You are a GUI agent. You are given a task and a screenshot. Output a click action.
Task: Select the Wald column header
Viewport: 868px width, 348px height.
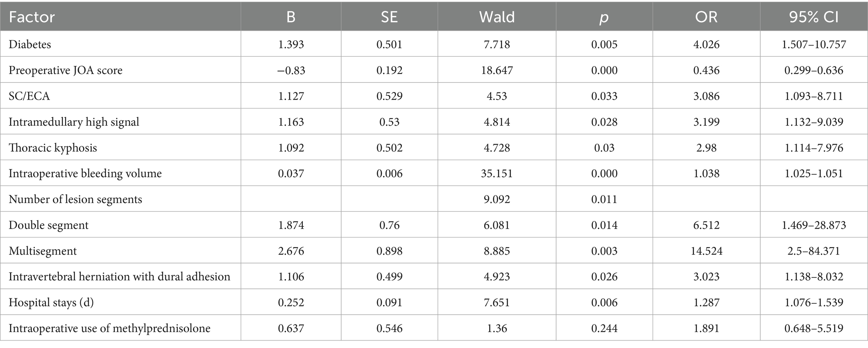tap(497, 17)
